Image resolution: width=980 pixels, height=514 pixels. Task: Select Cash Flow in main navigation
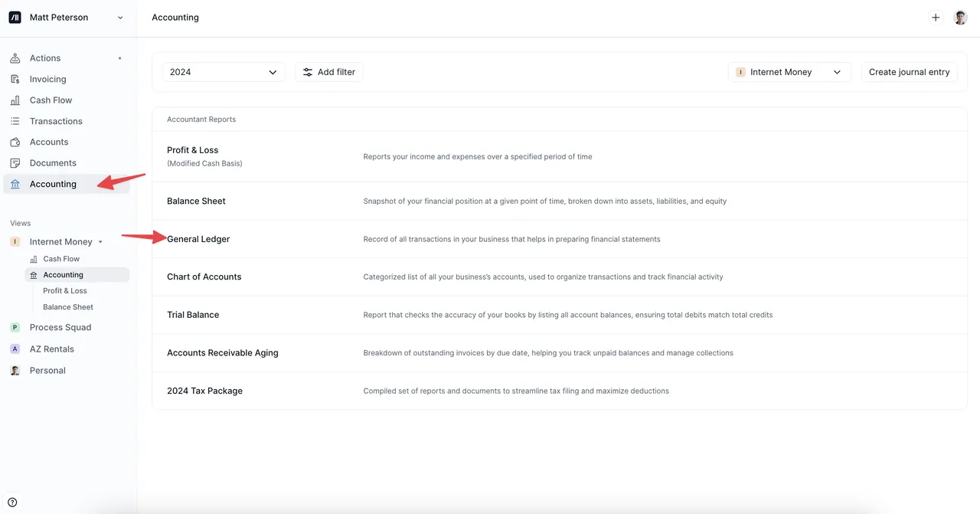[51, 100]
